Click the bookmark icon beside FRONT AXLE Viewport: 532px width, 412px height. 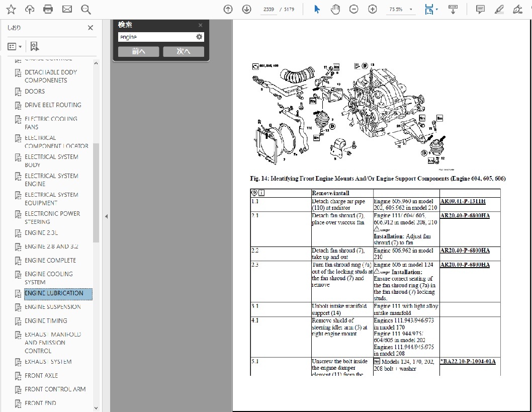[x=18, y=376]
